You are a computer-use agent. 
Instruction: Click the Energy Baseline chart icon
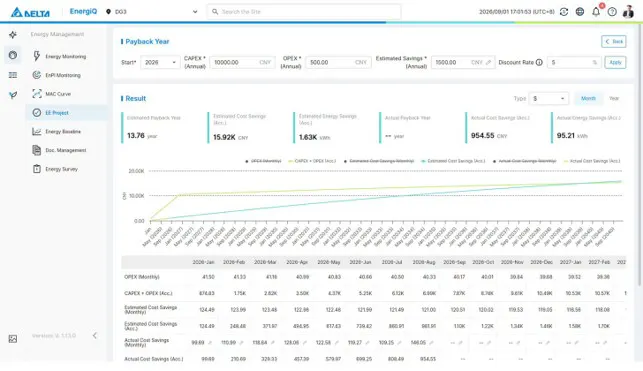click(x=37, y=131)
